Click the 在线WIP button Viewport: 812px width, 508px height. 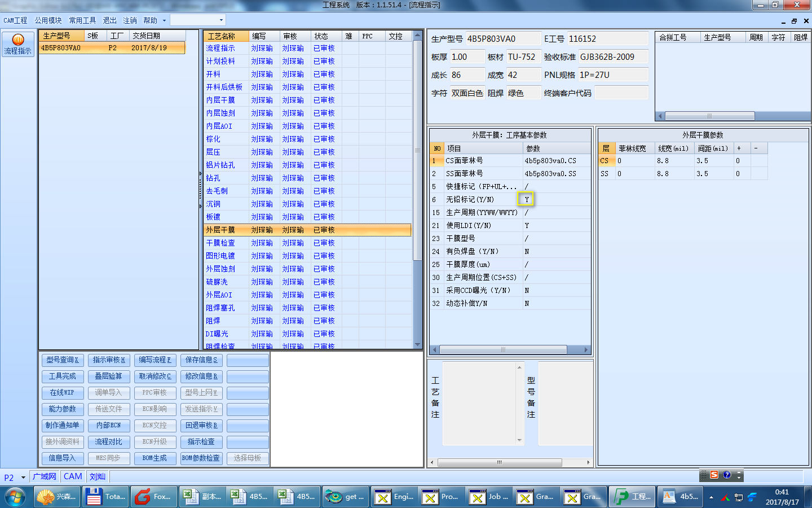(63, 393)
